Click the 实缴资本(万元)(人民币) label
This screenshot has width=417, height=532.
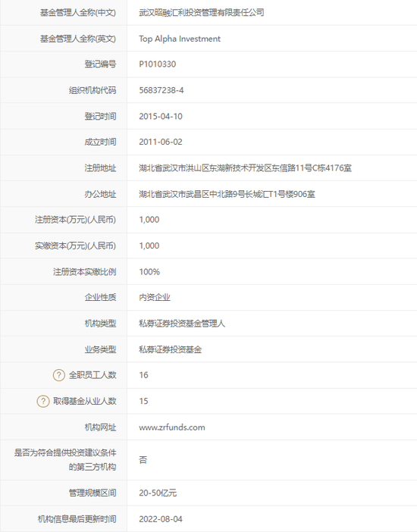tap(75, 246)
